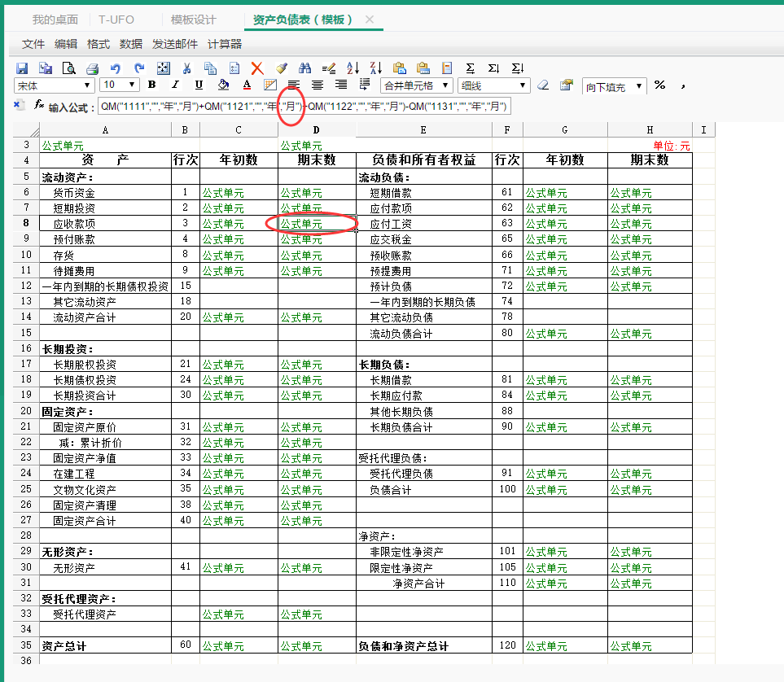Redo the last undone action
Viewport: 784px width, 682px height.
[x=139, y=68]
